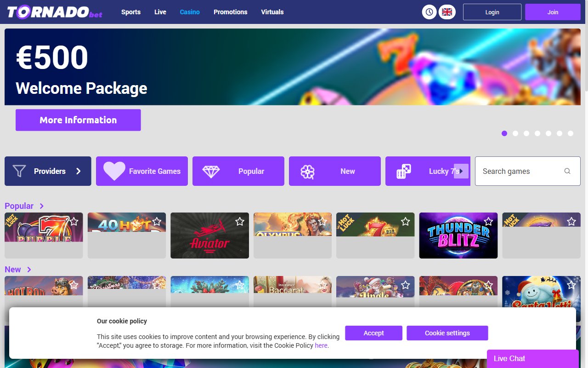Select the fourth banner carousel dot
This screenshot has width=588, height=368.
coord(537,133)
